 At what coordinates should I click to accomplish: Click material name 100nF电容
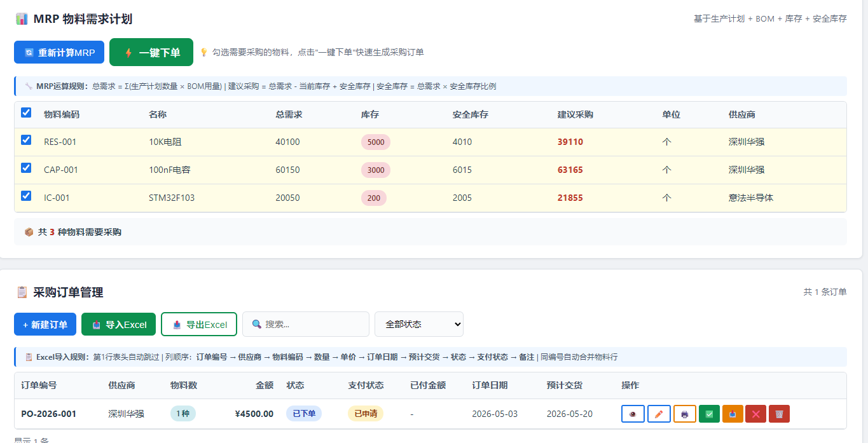pyautogui.click(x=170, y=170)
